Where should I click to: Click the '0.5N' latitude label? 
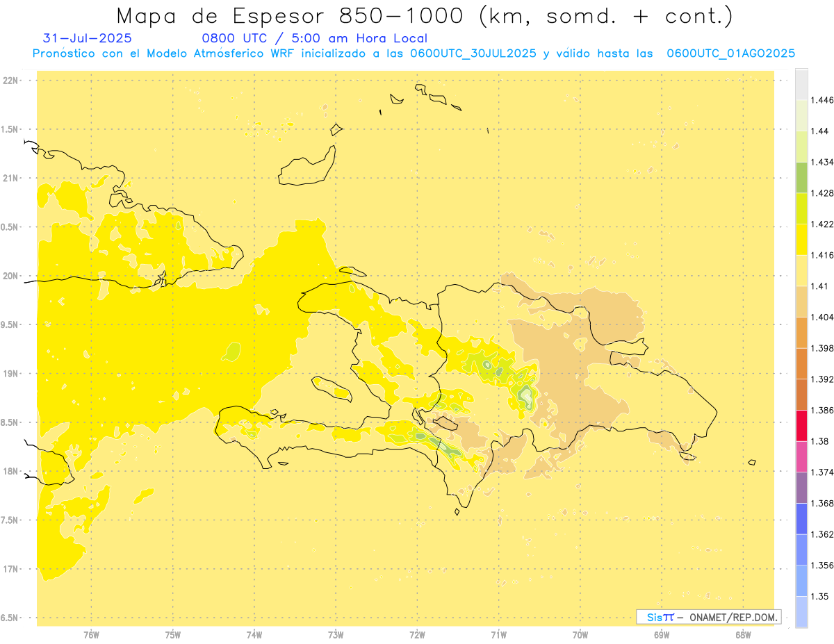10,227
